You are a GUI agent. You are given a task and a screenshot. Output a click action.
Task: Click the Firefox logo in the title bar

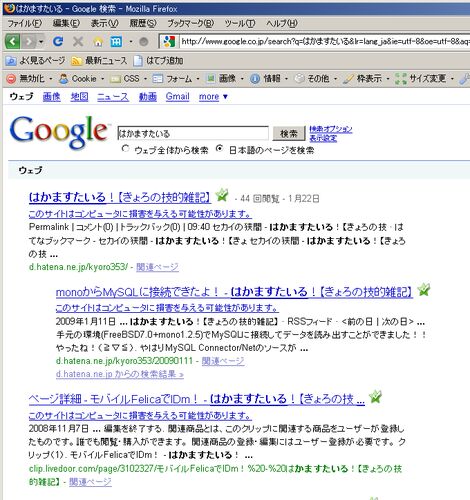(x=9, y=8)
